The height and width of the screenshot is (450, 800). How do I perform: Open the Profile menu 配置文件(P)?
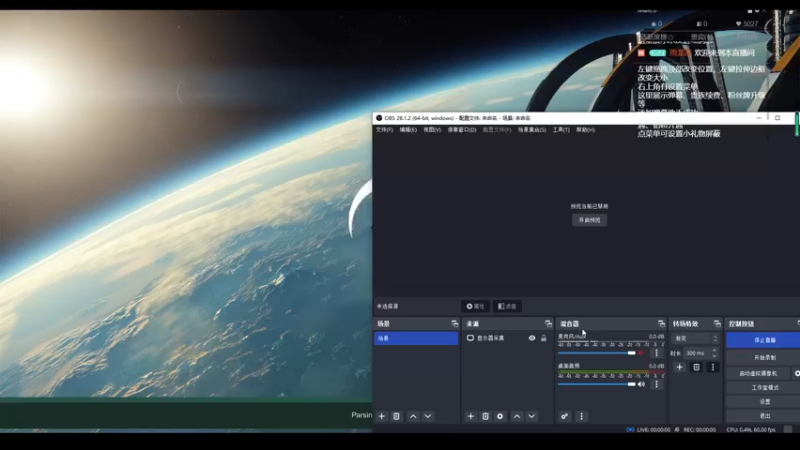tap(497, 130)
